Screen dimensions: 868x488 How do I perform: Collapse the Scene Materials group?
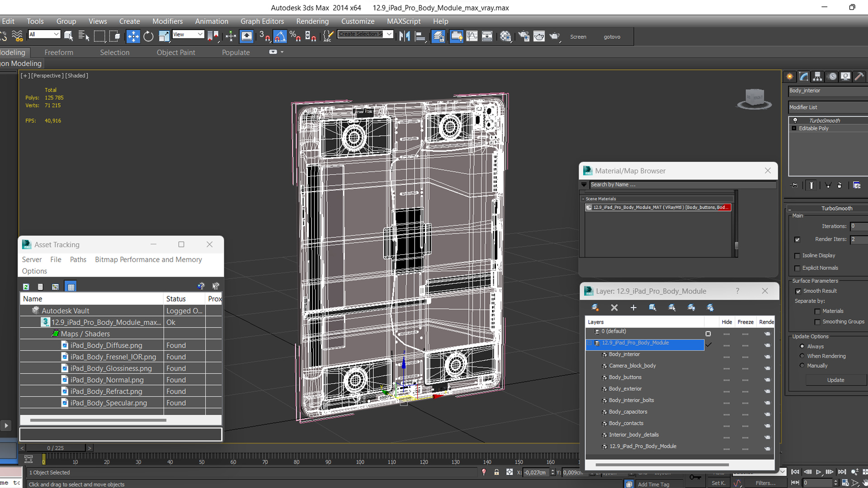point(583,199)
